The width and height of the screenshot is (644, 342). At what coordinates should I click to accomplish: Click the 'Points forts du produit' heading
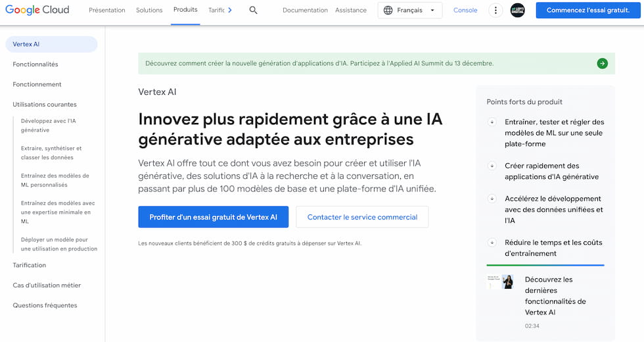(x=524, y=102)
